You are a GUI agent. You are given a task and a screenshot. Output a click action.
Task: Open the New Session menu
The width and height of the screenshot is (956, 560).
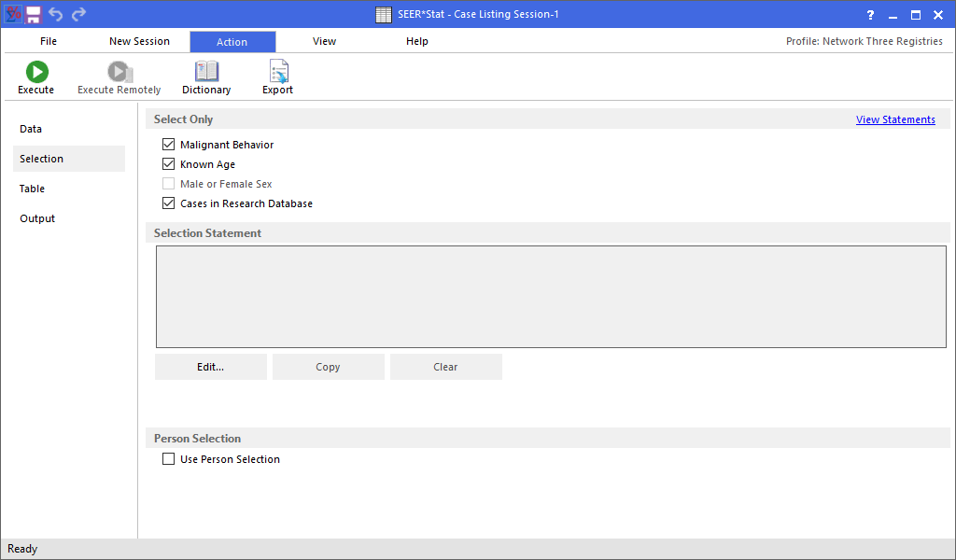[139, 41]
